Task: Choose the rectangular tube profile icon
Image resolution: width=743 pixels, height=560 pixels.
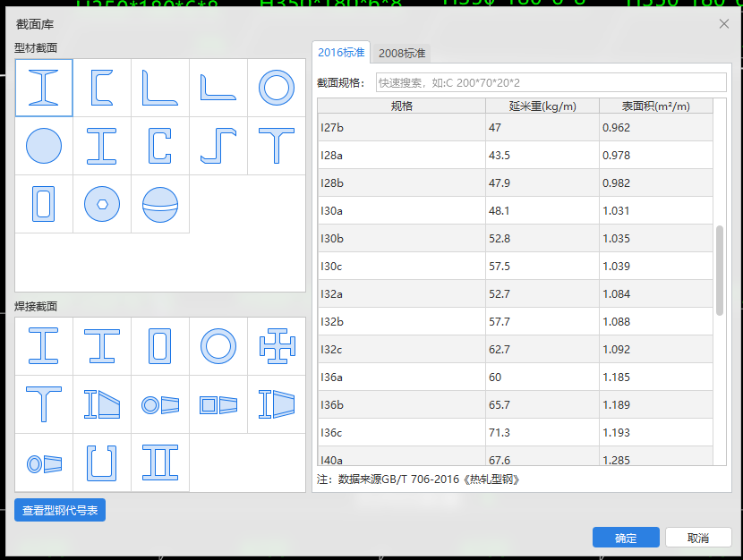Action: pos(44,204)
